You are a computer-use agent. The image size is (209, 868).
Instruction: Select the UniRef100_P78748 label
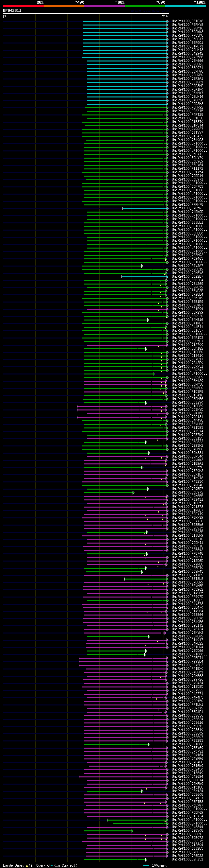click(187, 554)
